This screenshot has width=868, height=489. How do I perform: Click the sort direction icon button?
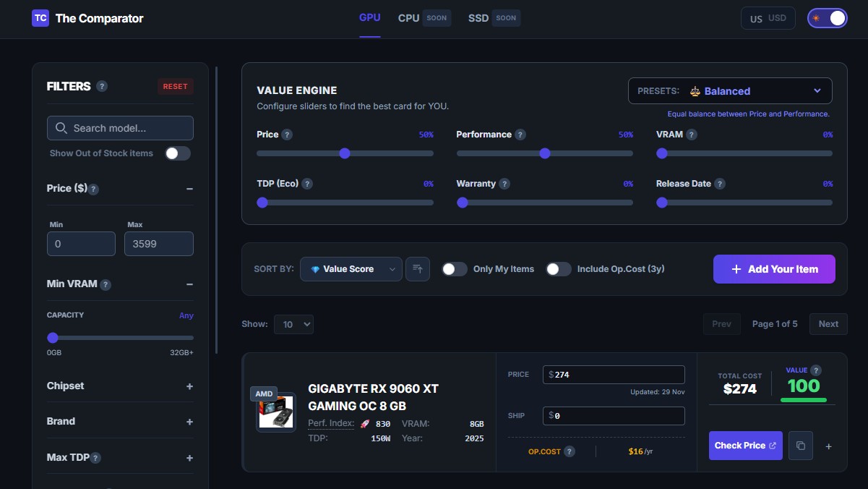click(418, 269)
